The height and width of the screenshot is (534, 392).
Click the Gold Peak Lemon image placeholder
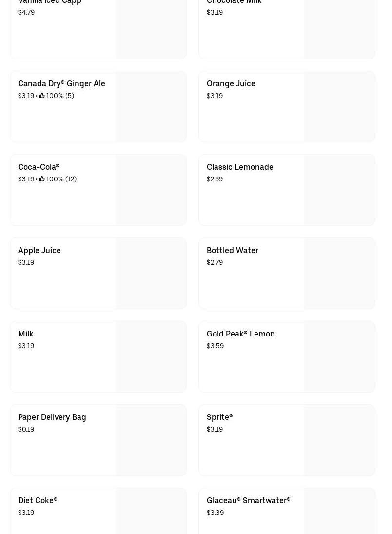339,357
